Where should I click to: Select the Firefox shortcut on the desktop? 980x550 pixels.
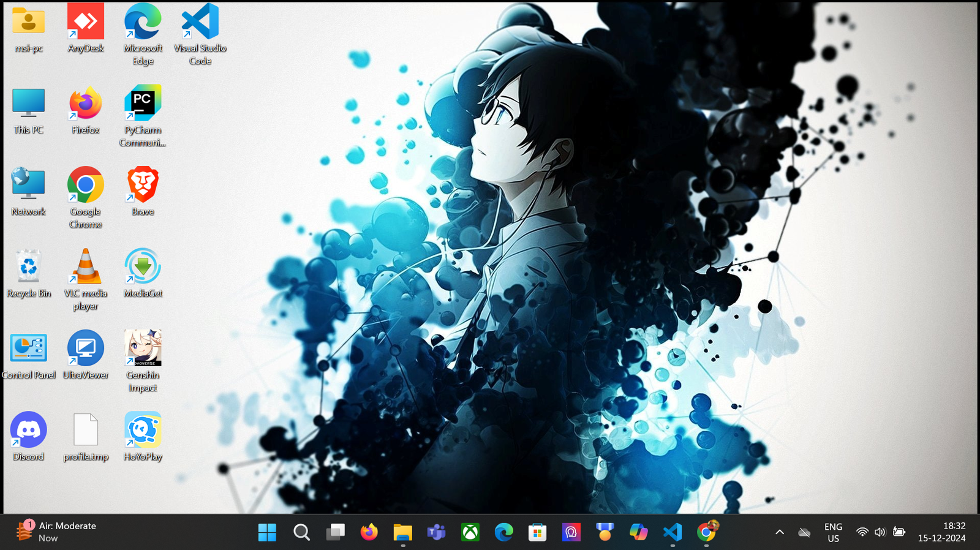click(x=86, y=111)
